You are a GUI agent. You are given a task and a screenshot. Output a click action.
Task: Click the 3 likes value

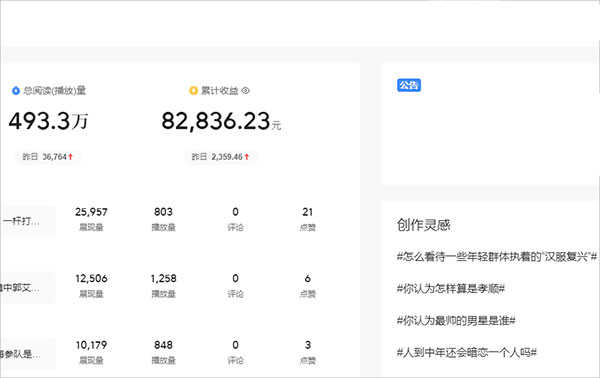(308, 345)
